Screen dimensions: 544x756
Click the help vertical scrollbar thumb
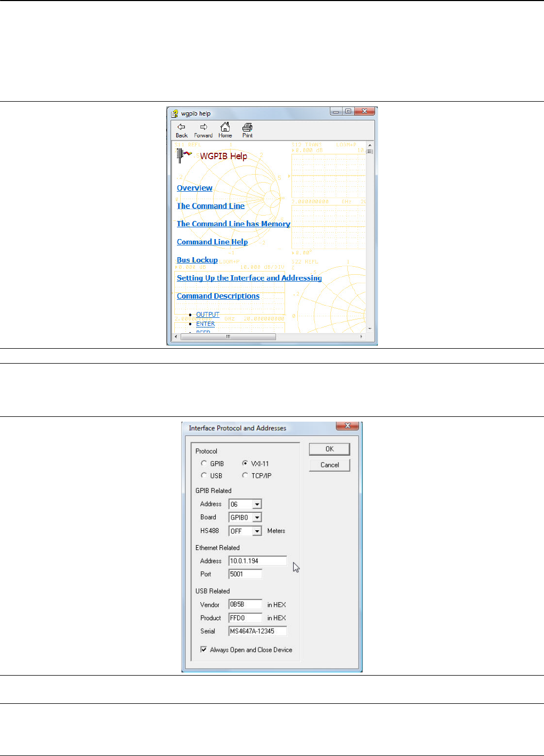tap(370, 152)
